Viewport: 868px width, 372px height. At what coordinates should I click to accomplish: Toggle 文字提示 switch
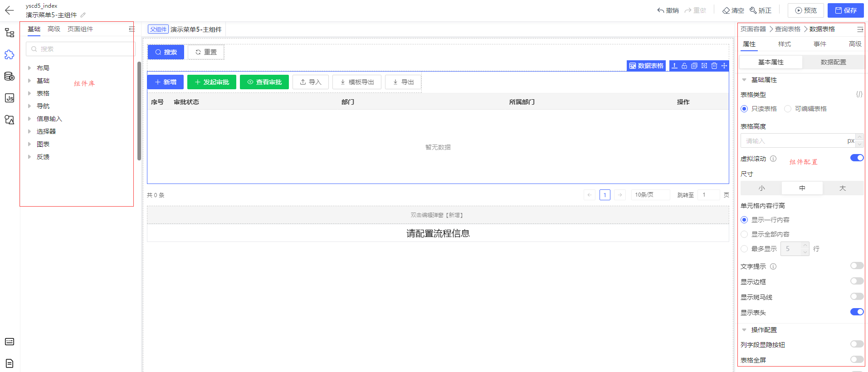tap(857, 266)
